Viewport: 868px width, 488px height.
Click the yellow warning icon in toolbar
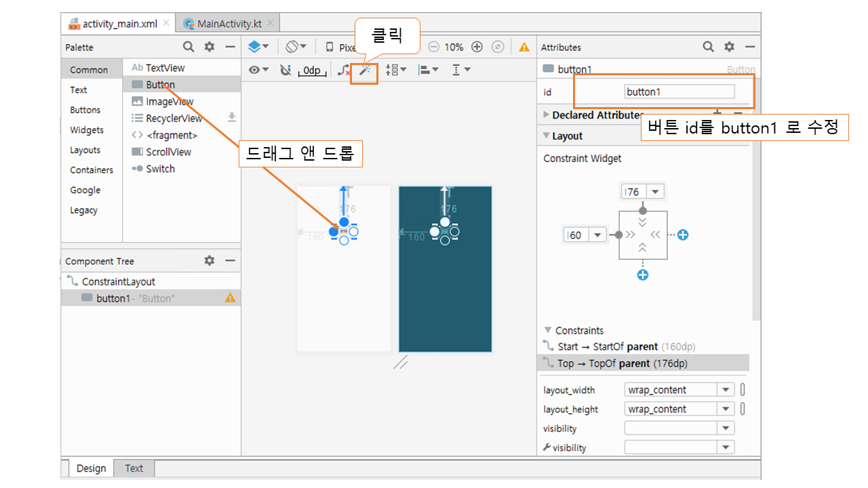click(524, 47)
